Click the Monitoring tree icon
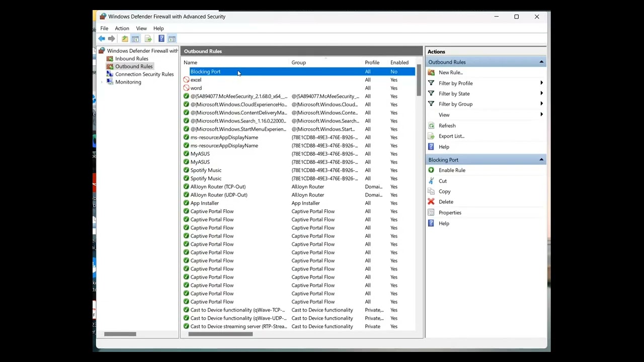Screen dimensions: 644x362 click(x=110, y=82)
